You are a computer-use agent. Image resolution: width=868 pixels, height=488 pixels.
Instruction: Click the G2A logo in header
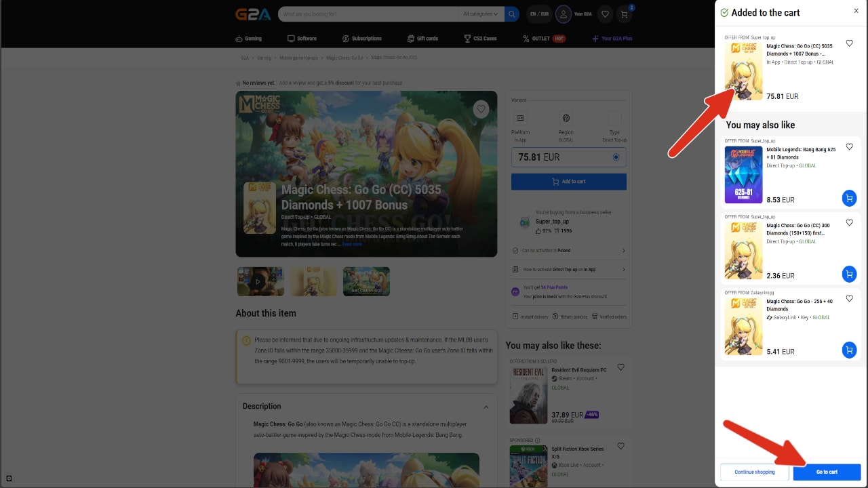tap(253, 14)
